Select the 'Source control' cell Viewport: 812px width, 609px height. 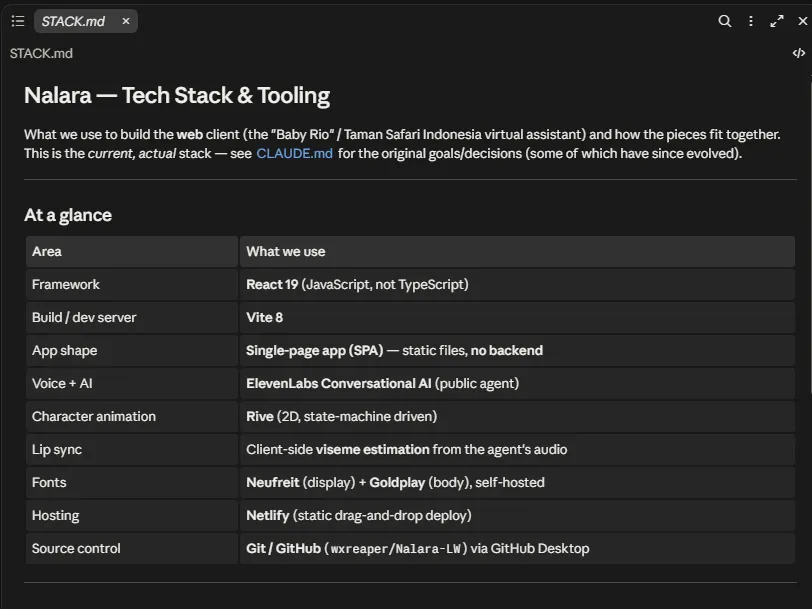132,548
